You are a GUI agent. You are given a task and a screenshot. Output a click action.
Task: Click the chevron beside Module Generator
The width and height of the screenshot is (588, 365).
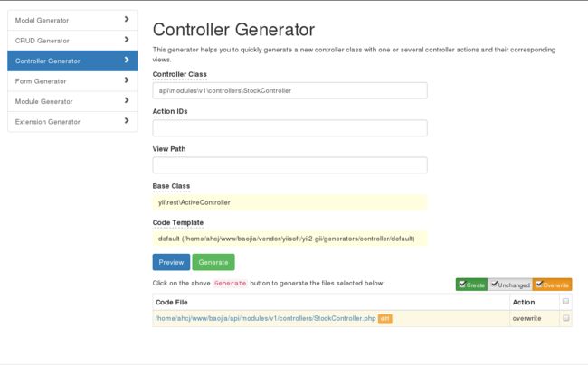(127, 100)
